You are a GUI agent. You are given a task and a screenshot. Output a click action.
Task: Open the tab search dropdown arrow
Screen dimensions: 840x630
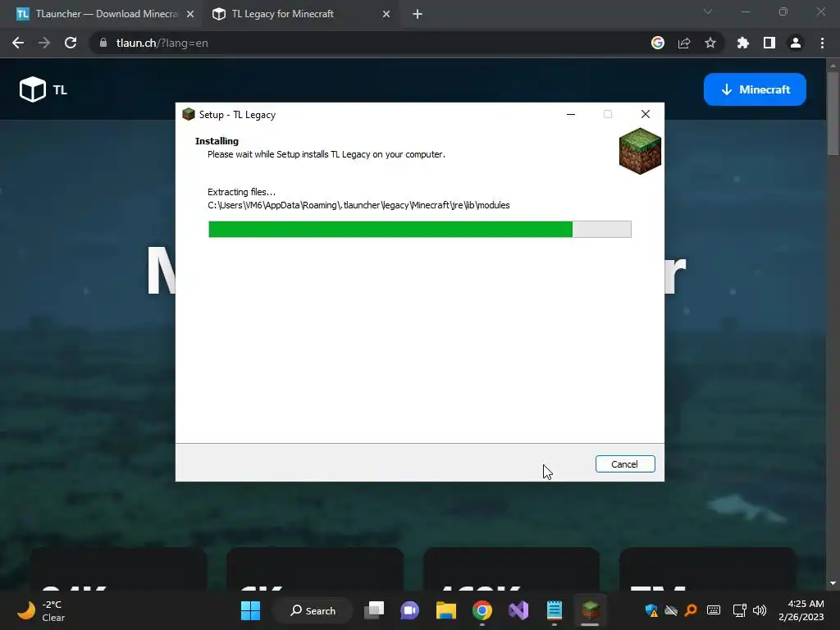[x=708, y=11]
